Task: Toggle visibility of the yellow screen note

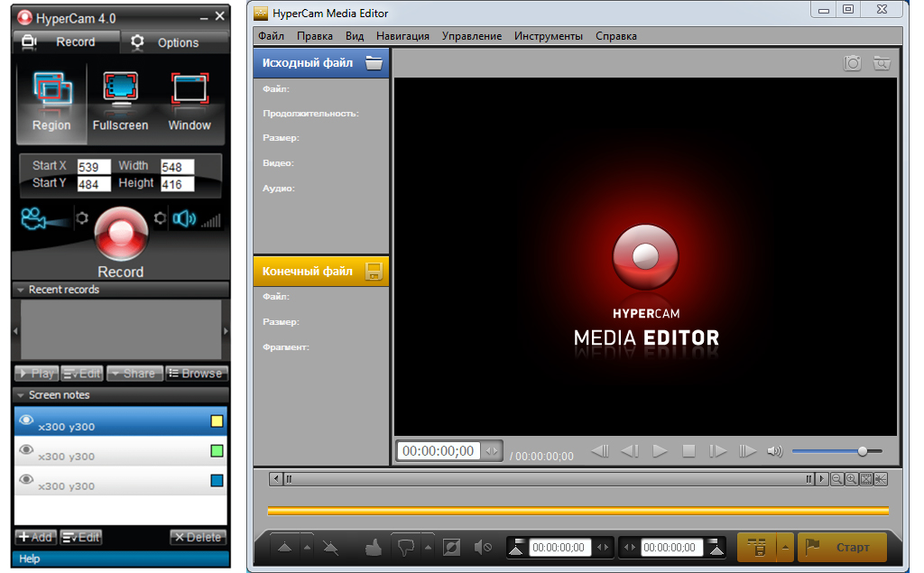Action: click(x=26, y=421)
